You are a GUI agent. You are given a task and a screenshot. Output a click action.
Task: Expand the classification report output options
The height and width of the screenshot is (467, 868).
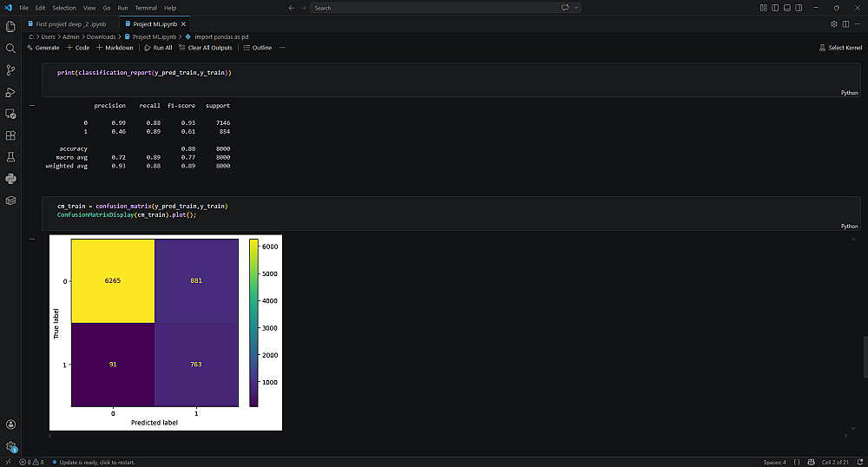32,105
